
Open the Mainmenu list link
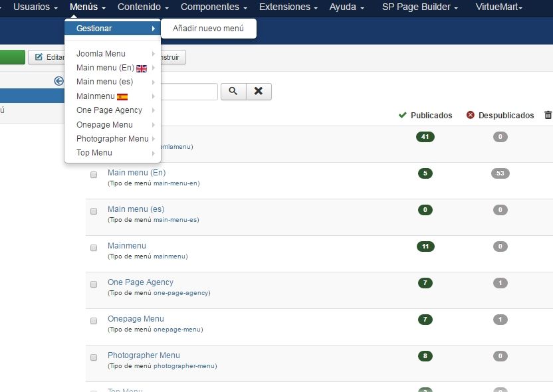126,246
